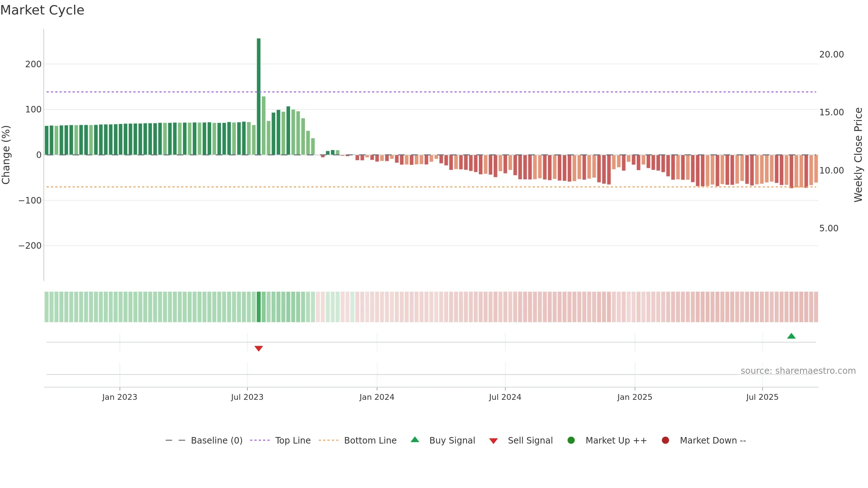Click the Change (%) axis title
Image resolution: width=868 pixels, height=488 pixels.
coord(6,155)
